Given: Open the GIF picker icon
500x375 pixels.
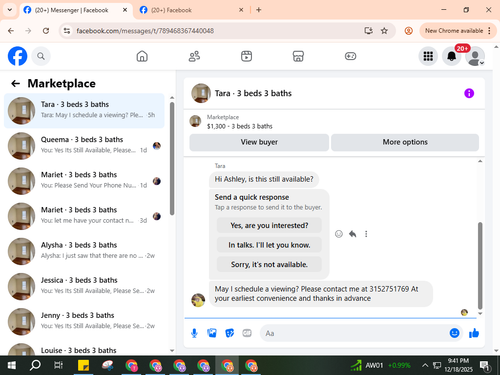Looking at the screenshot, I should (x=247, y=333).
